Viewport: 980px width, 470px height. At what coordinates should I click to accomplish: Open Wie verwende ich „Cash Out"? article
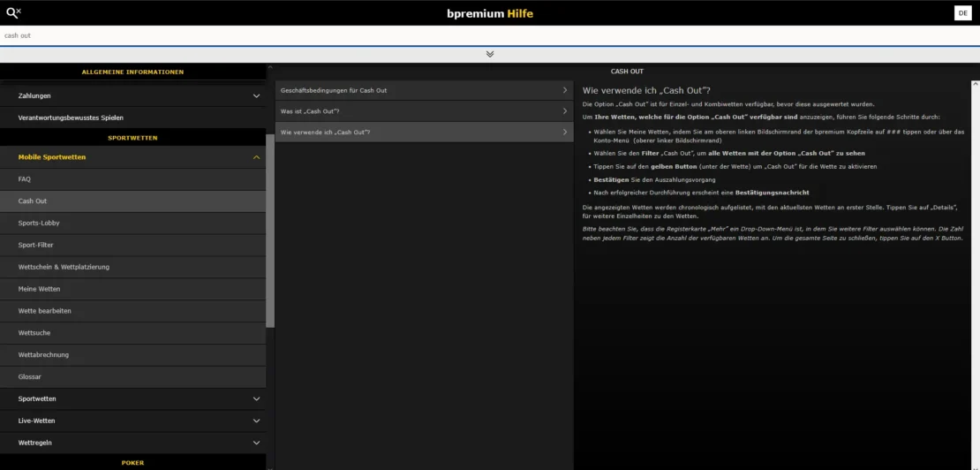tap(425, 132)
